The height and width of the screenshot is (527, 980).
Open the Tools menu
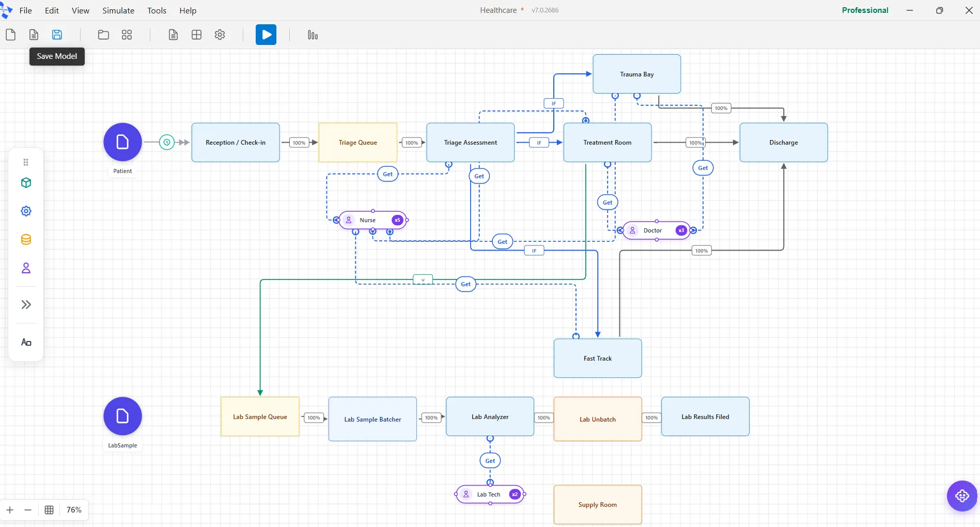tap(157, 10)
